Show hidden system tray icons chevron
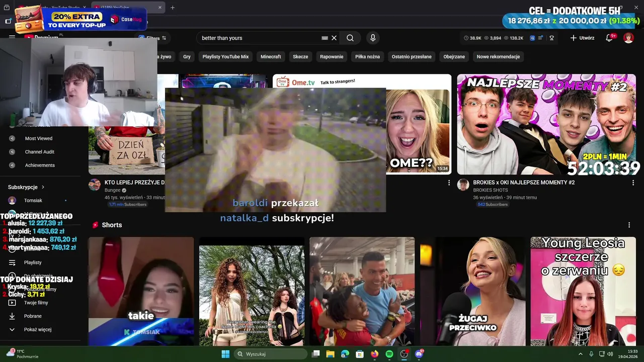 pos(581,354)
